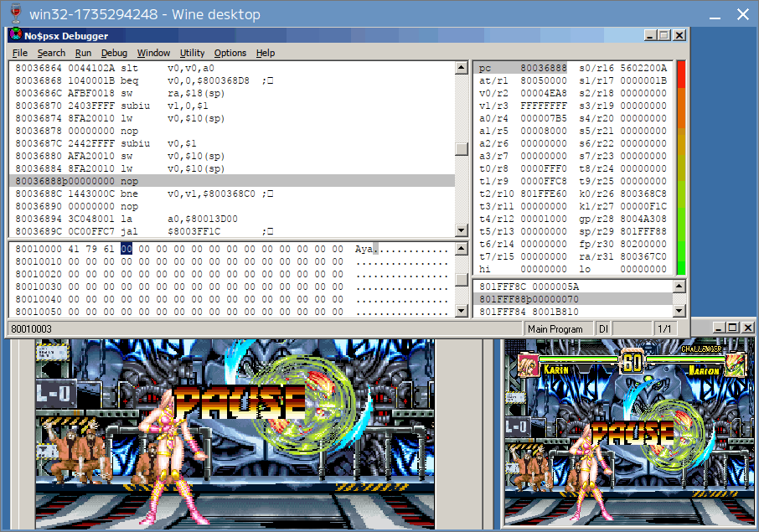Click disassembly scrollbar down arrow
This screenshot has height=532, width=759.
coord(462,230)
